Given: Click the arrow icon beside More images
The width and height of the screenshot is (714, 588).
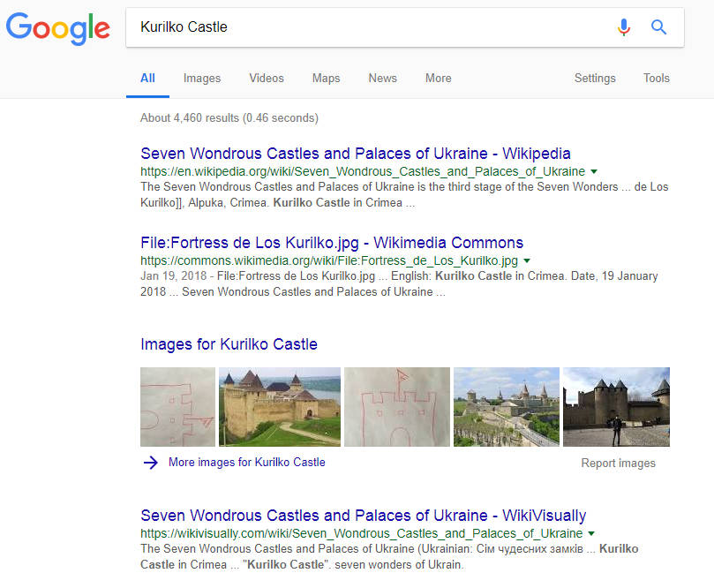Looking at the screenshot, I should tap(151, 462).
